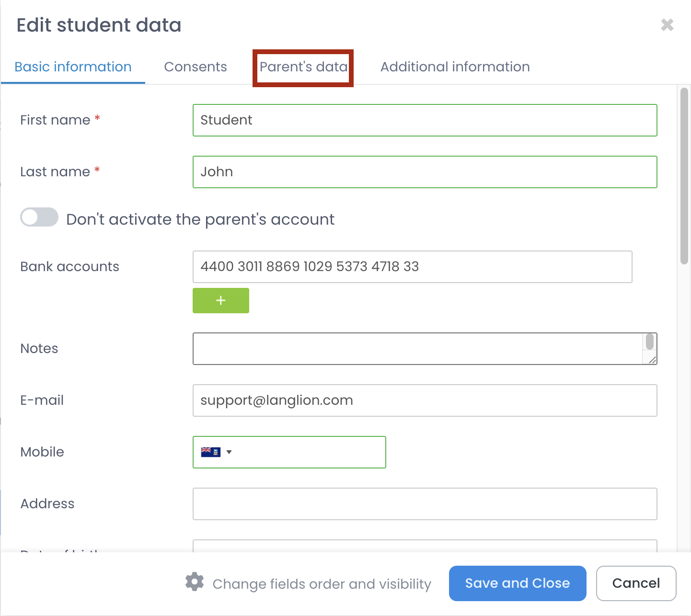Click the First name input field

pyautogui.click(x=425, y=120)
